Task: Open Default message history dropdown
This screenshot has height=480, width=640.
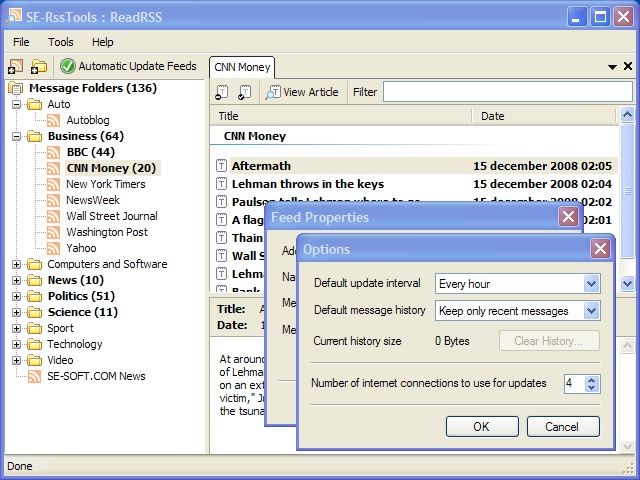Action: (591, 311)
